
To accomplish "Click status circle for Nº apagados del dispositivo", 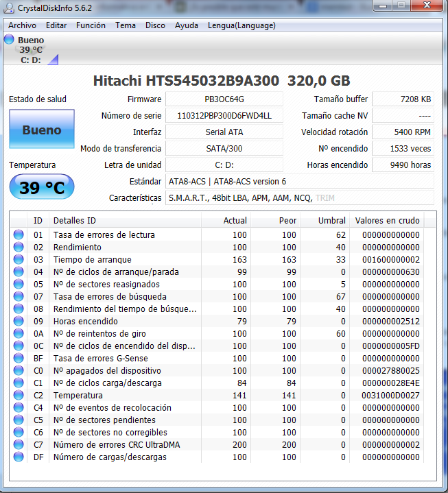I will (x=19, y=370).
